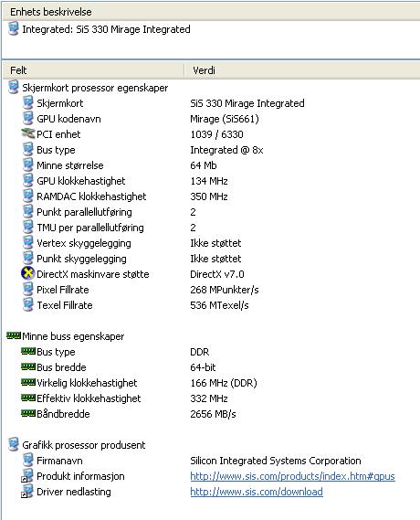
Task: Click the value '268 MPunkter/s'
Action: [225, 290]
